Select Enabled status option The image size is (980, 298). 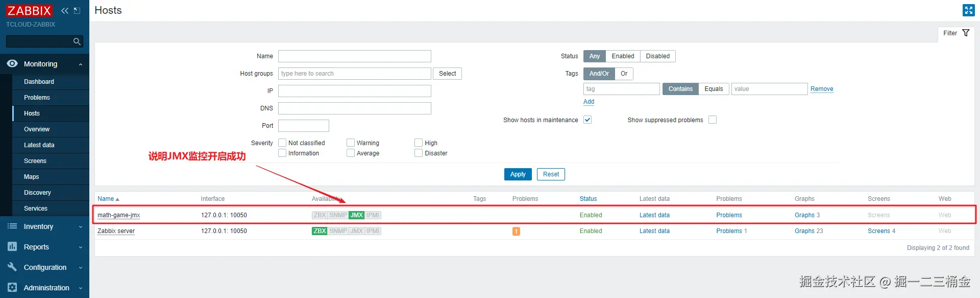(x=623, y=56)
